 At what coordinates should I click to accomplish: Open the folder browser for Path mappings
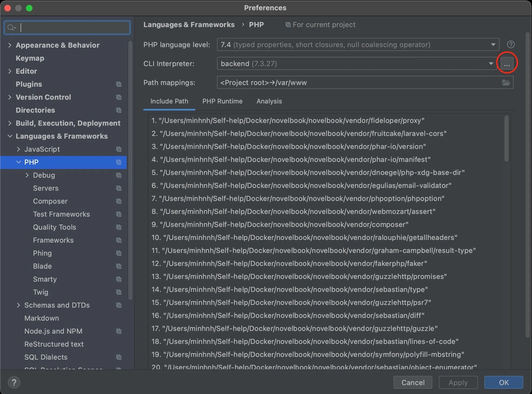(506, 83)
